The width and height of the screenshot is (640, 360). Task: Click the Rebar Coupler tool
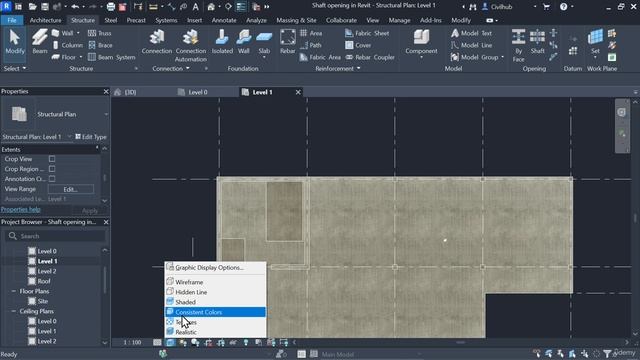pyautogui.click(x=370, y=57)
